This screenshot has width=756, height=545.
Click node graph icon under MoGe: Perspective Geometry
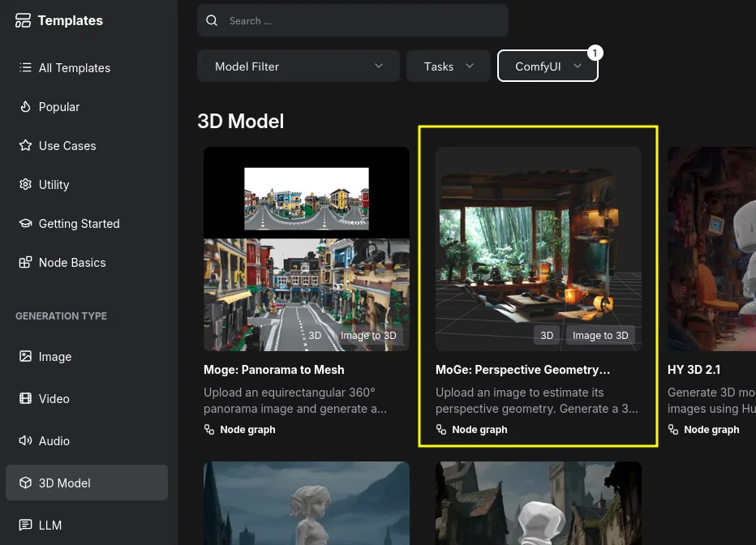point(440,429)
